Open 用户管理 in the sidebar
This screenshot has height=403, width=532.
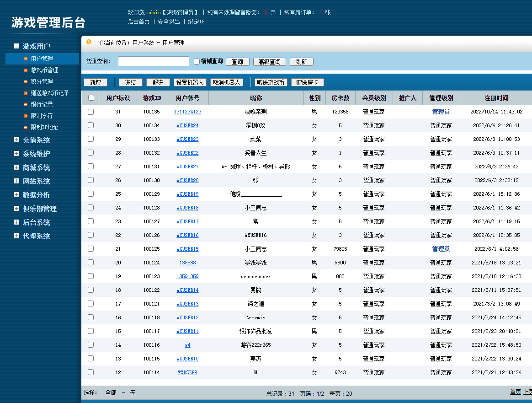point(42,59)
